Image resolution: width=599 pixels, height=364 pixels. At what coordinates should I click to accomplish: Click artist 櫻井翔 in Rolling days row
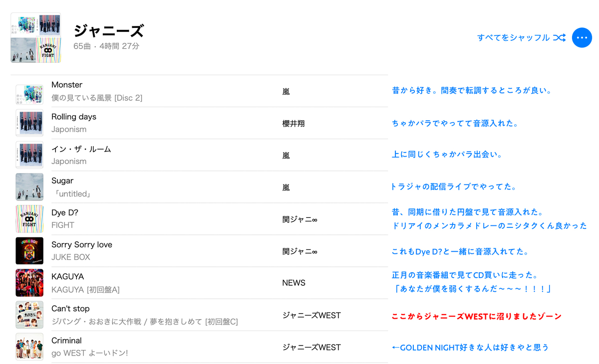[294, 123]
